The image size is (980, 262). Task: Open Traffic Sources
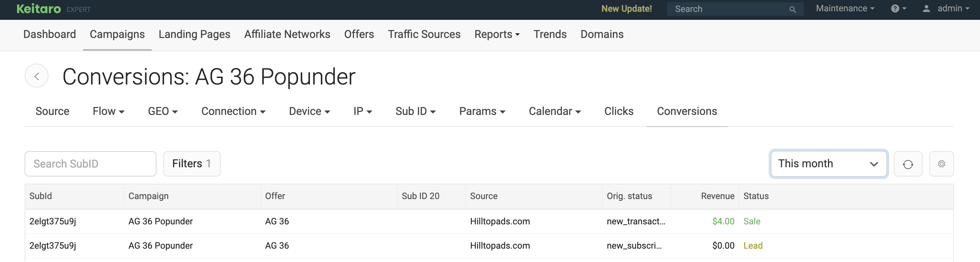(x=424, y=34)
